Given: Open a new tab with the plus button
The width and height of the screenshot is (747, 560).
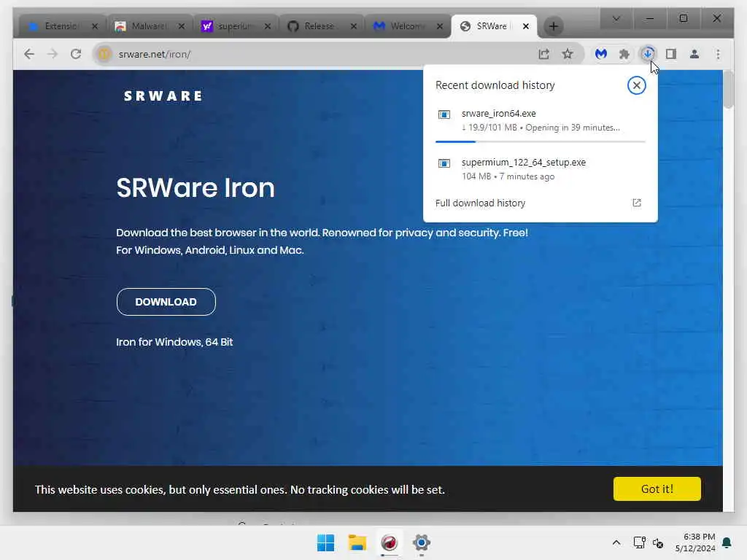Looking at the screenshot, I should [553, 26].
